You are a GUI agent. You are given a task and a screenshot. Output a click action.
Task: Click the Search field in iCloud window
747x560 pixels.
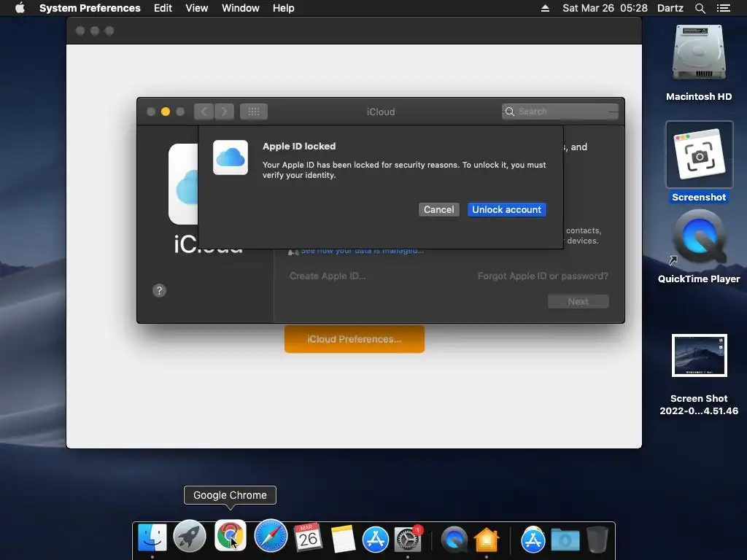coord(560,112)
